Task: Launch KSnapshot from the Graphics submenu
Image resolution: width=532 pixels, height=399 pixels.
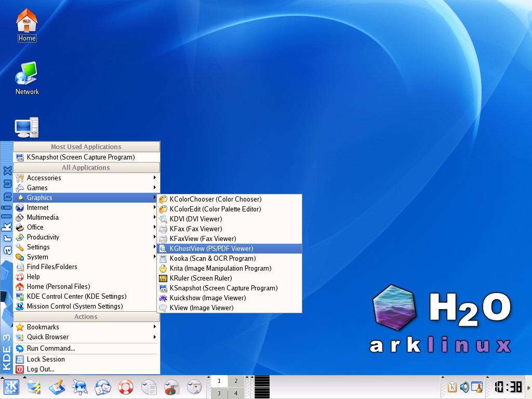Action: pos(230,288)
